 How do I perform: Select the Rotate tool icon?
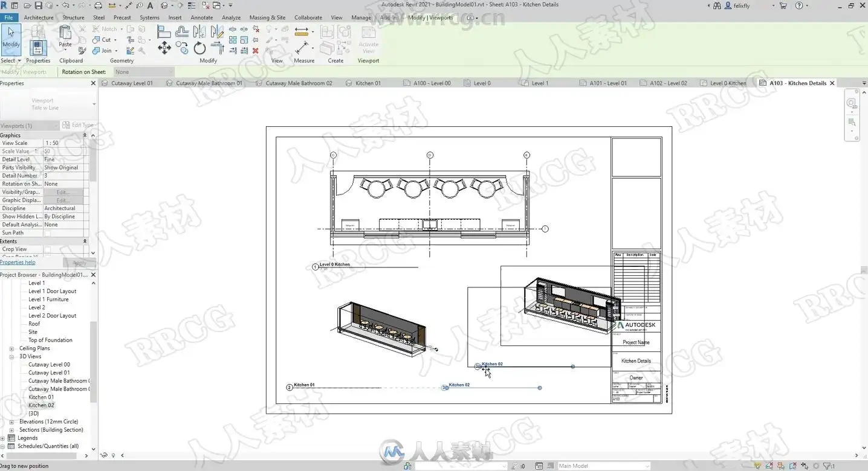point(199,48)
